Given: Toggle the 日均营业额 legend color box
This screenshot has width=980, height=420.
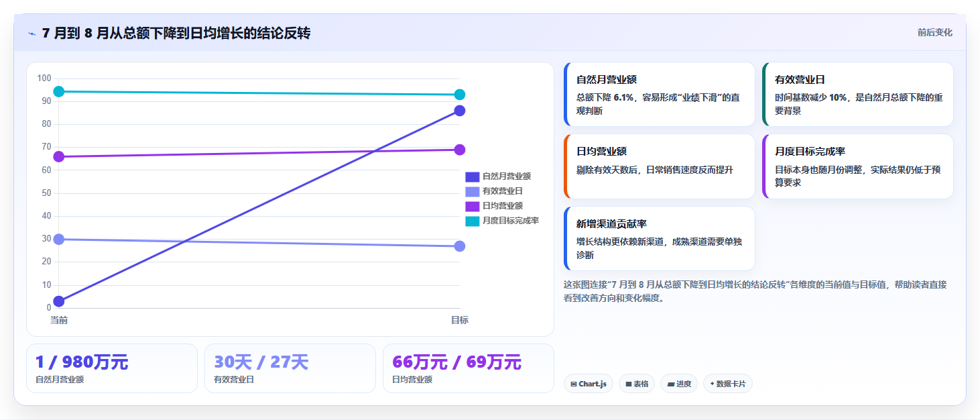Looking at the screenshot, I should (x=473, y=206).
